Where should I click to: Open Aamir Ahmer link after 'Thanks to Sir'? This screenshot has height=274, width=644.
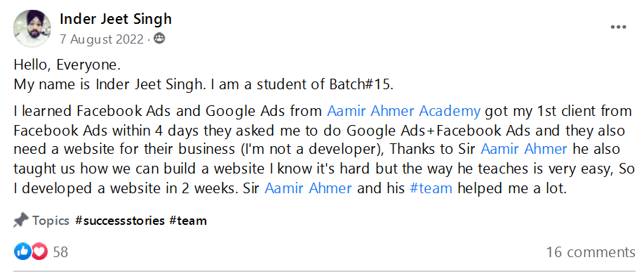tap(523, 150)
